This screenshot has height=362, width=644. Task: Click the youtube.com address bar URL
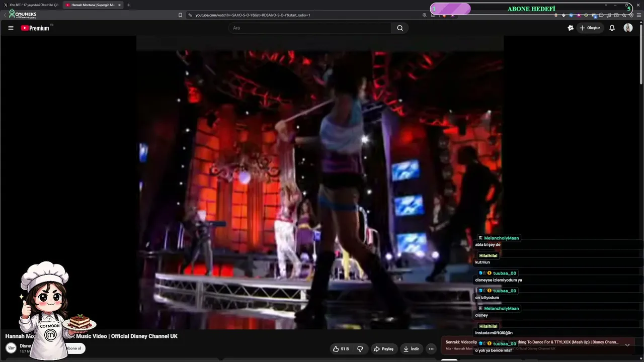253,15
